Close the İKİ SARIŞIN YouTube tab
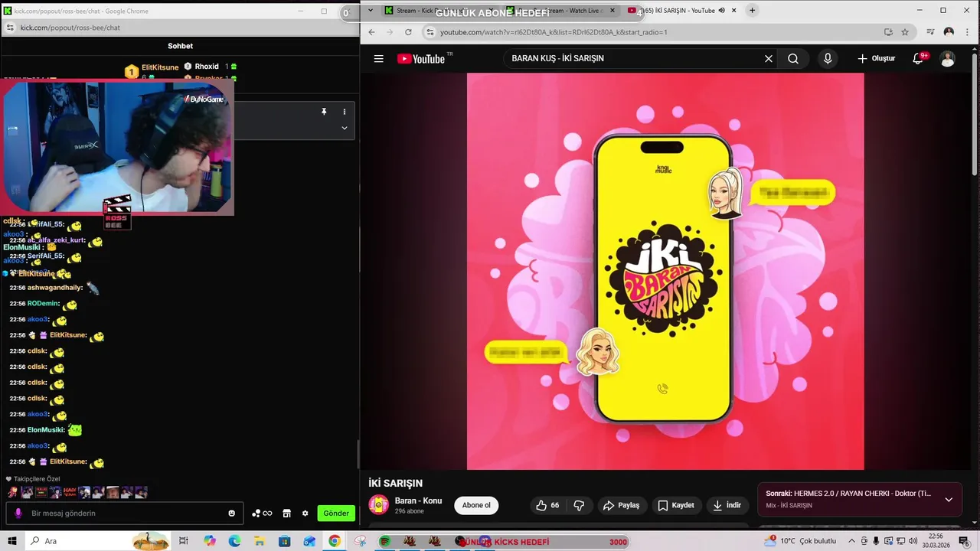This screenshot has width=980, height=551. (734, 11)
